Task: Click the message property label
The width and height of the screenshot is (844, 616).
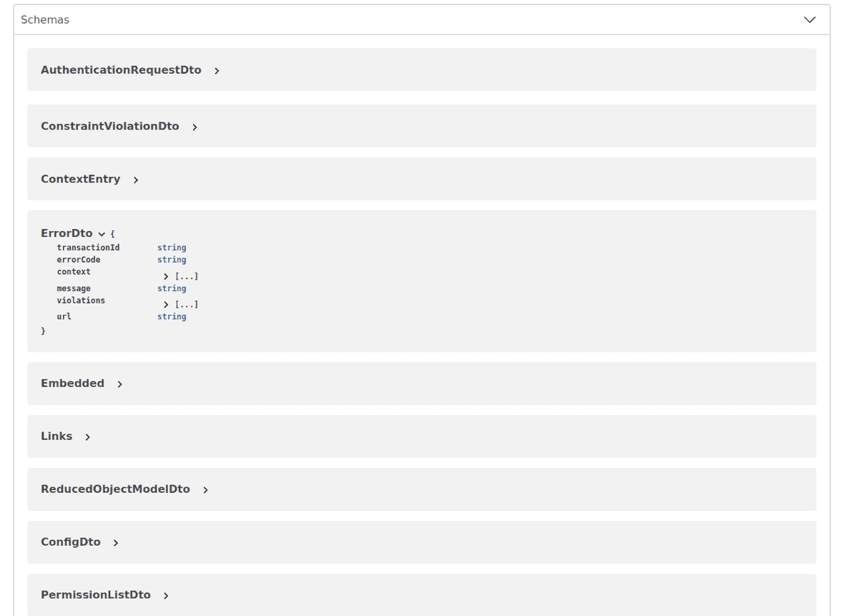Action: click(74, 288)
